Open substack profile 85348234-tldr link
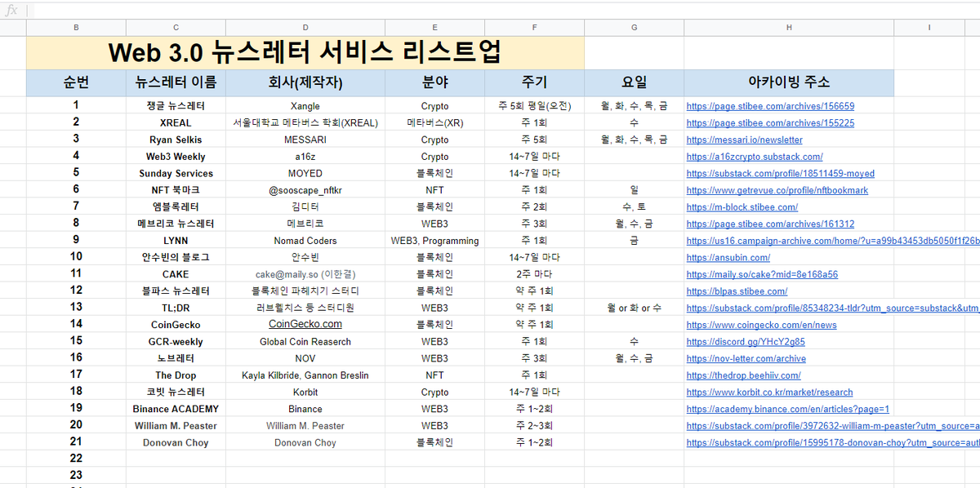Viewport: 980px width, 488px height. click(833, 308)
